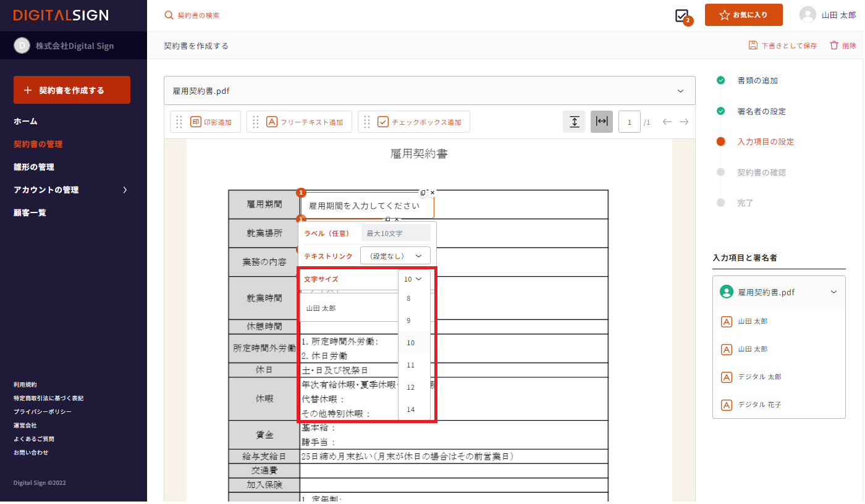Click the fit-to-height view icon
Screen dimensions: 865x504
(573, 122)
